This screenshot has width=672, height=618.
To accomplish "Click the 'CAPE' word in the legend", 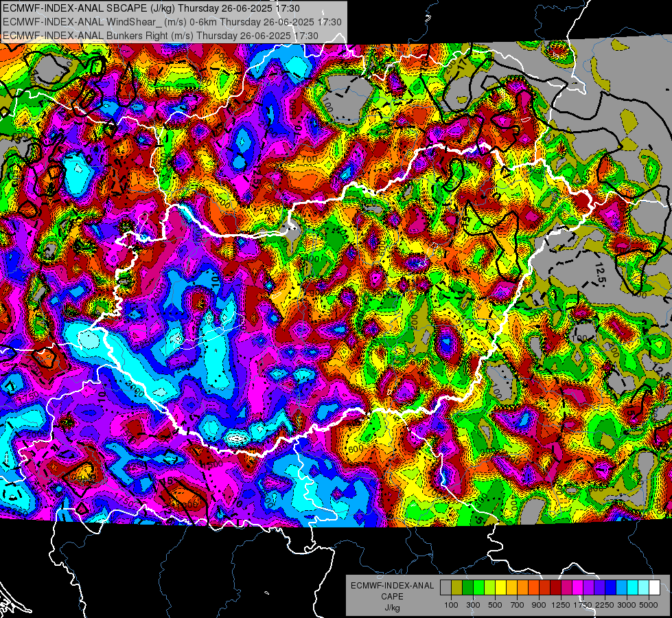I will 392,596.
